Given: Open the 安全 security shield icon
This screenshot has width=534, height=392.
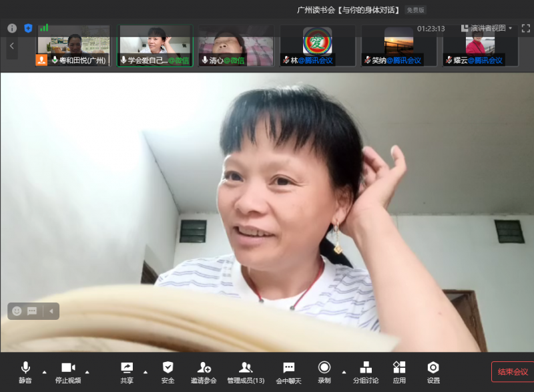Looking at the screenshot, I should [x=168, y=372].
